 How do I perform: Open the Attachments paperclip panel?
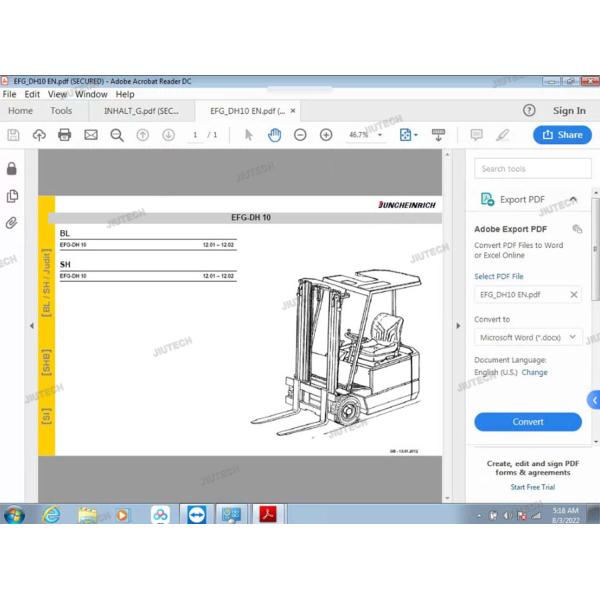tap(12, 222)
